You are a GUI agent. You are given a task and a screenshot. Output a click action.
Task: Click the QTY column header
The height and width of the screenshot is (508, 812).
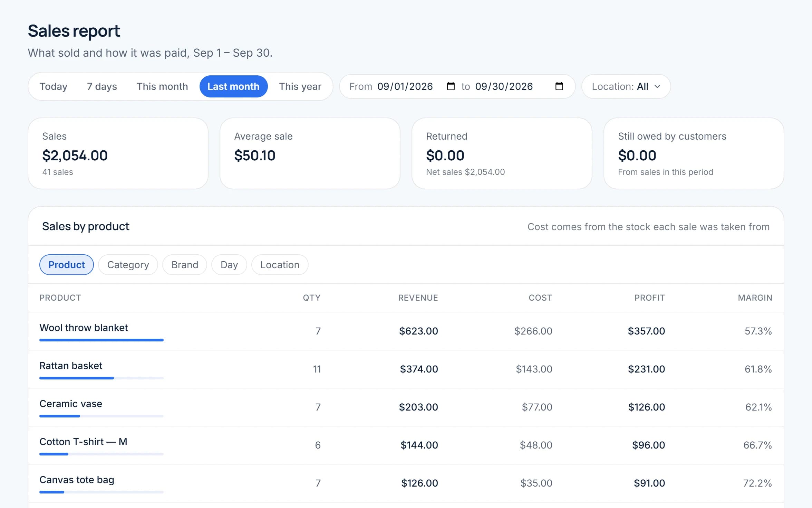pyautogui.click(x=312, y=298)
